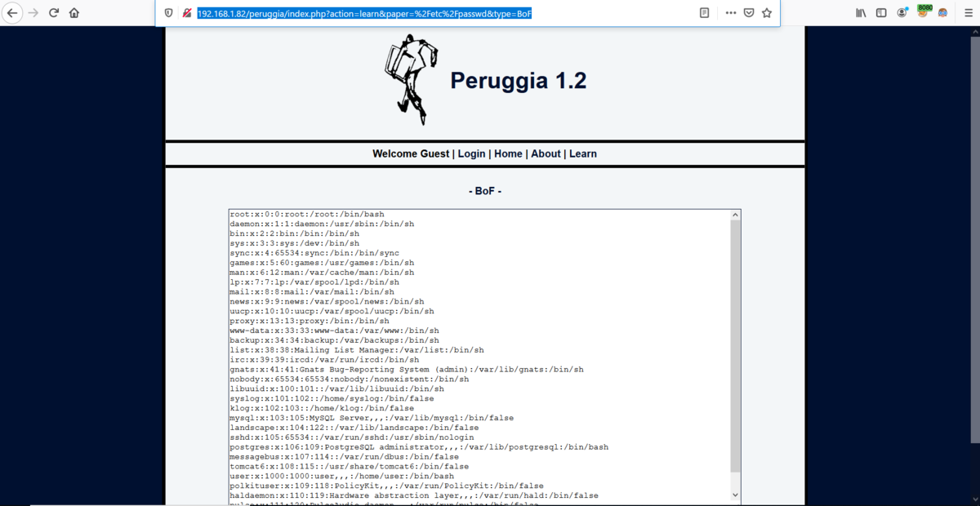Click the backup:x:34:34 line
This screenshot has height=506, width=980.
pyautogui.click(x=335, y=340)
